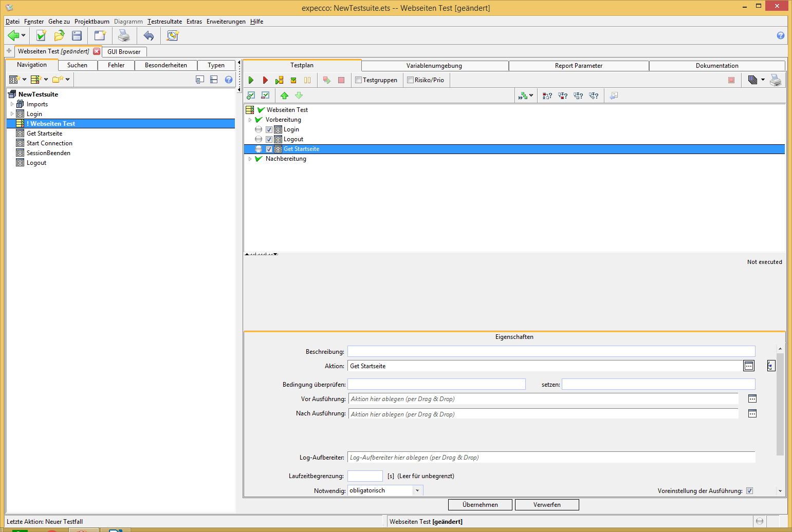This screenshot has height=532, width=792.
Task: Switch to the Variablenumgebung tab
Action: click(434, 66)
